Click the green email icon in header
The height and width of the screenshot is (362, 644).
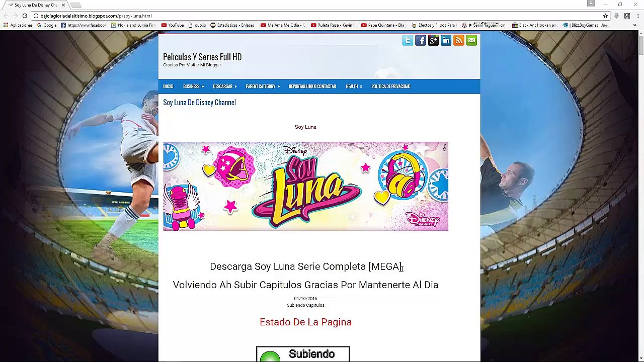point(471,40)
